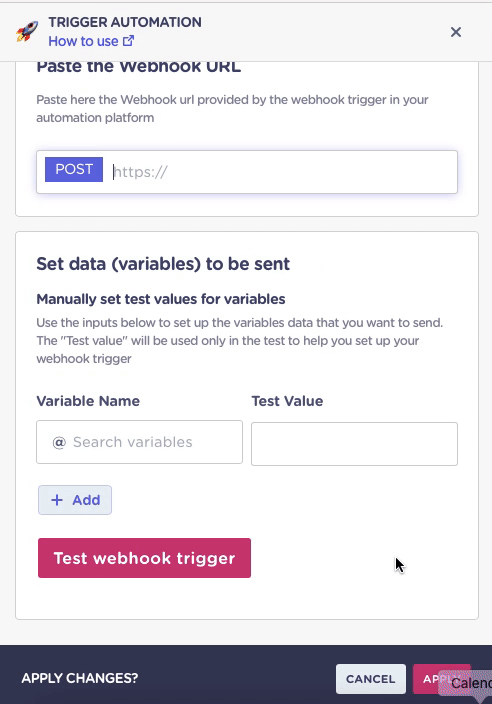
Task: Click the Variable Name column label
Action: coord(88,401)
